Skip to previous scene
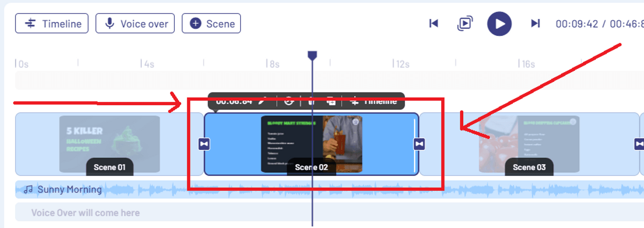Image resolution: width=644 pixels, height=228 pixels. [x=433, y=23]
